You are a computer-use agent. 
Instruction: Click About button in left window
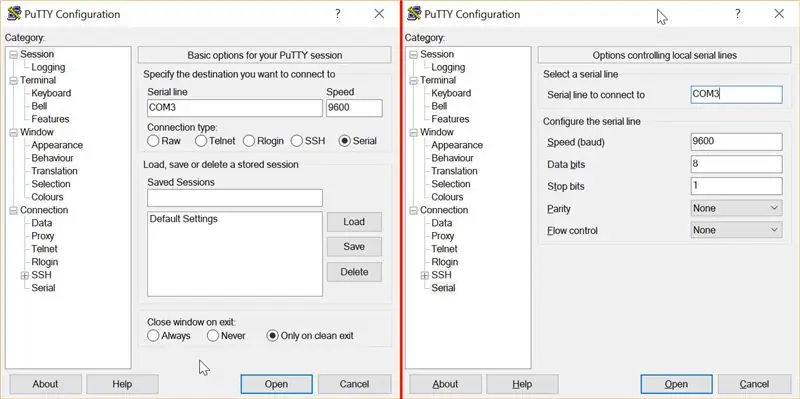click(x=45, y=384)
